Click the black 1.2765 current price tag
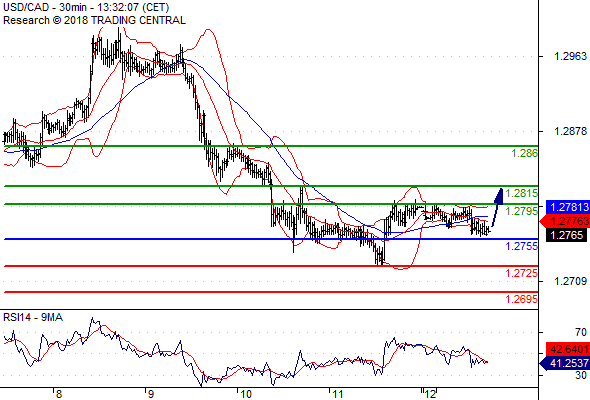The width and height of the screenshot is (590, 400). pyautogui.click(x=566, y=235)
